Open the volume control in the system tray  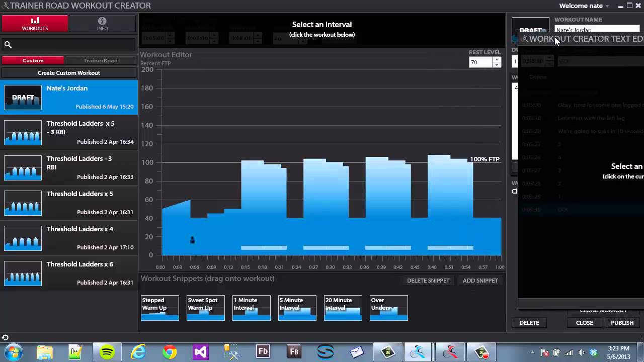pos(581,352)
